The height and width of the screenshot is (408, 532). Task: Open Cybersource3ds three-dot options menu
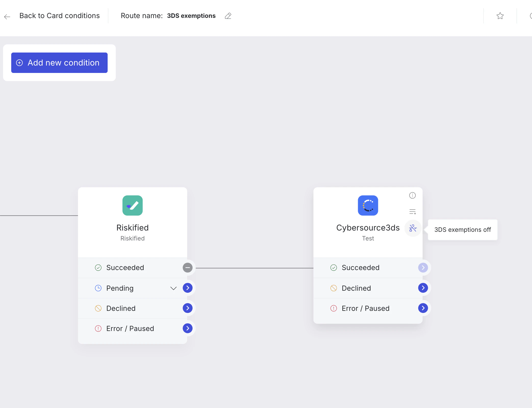[x=412, y=195]
